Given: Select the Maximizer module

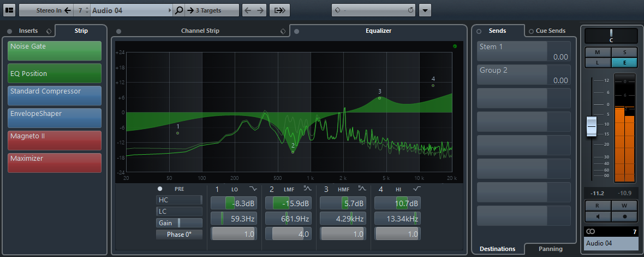Looking at the screenshot, I should (55, 163).
